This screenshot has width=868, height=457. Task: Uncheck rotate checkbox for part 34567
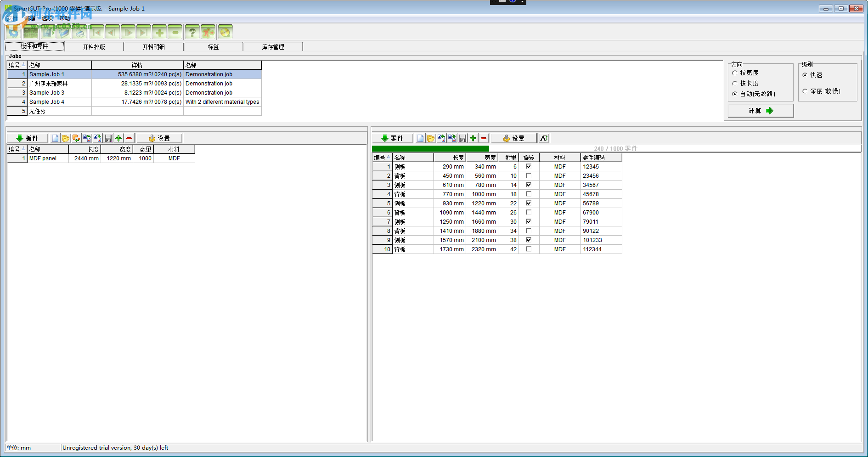coord(529,185)
